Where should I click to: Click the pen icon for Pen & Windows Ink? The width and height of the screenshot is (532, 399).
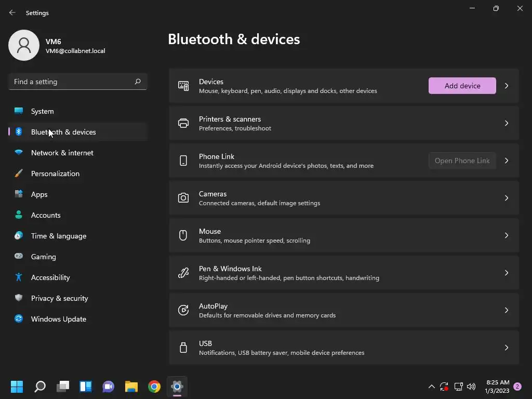coord(183,272)
